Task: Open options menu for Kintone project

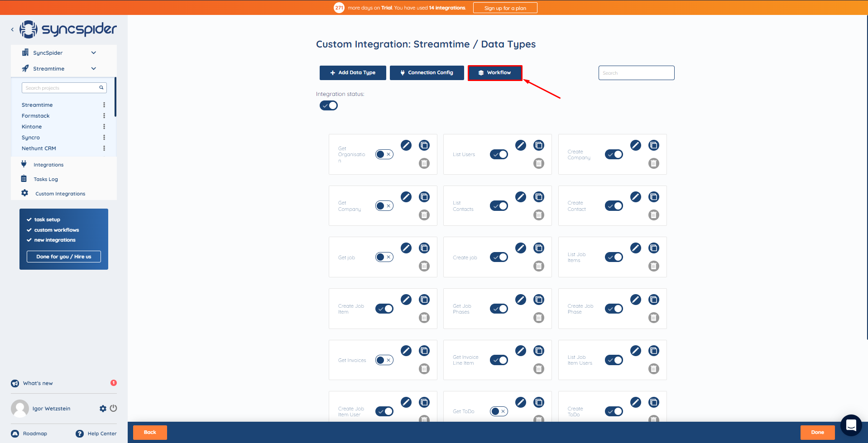Action: coord(104,127)
